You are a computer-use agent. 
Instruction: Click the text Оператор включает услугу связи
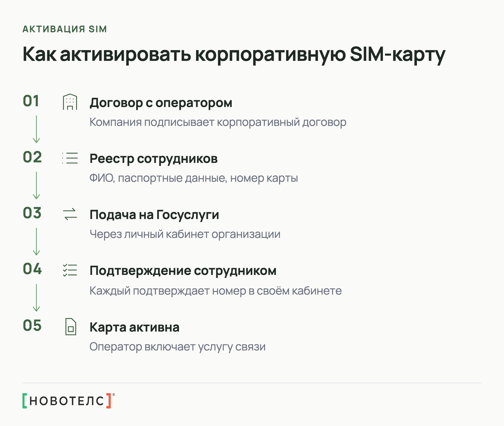click(x=177, y=347)
